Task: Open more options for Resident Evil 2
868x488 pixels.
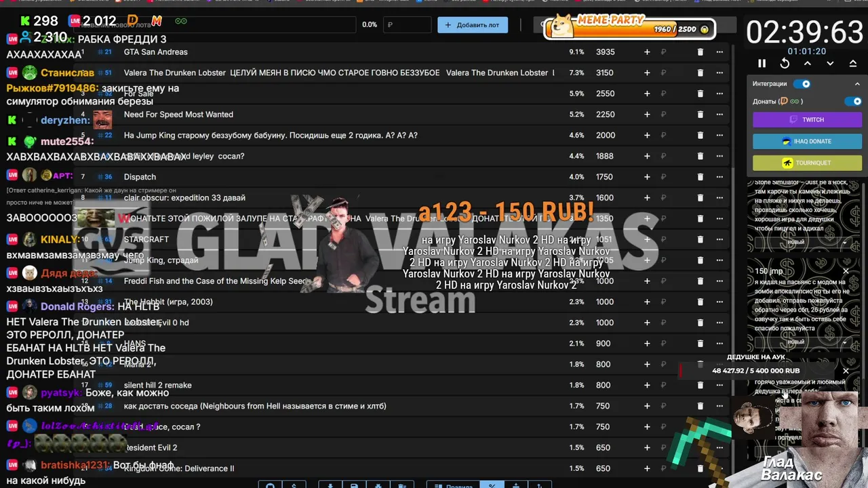Action: [719, 448]
